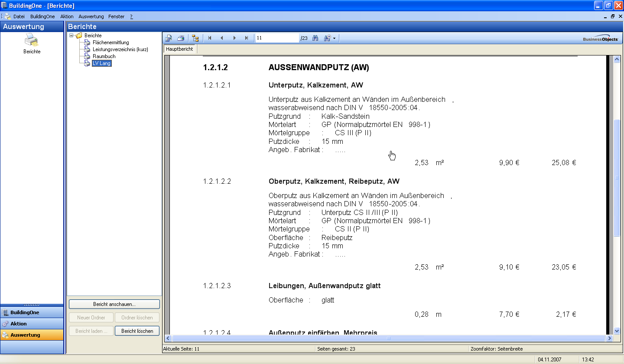
Task: Click the Leistungsverzeichnis (kurz) printer icon
Action: pos(87,49)
